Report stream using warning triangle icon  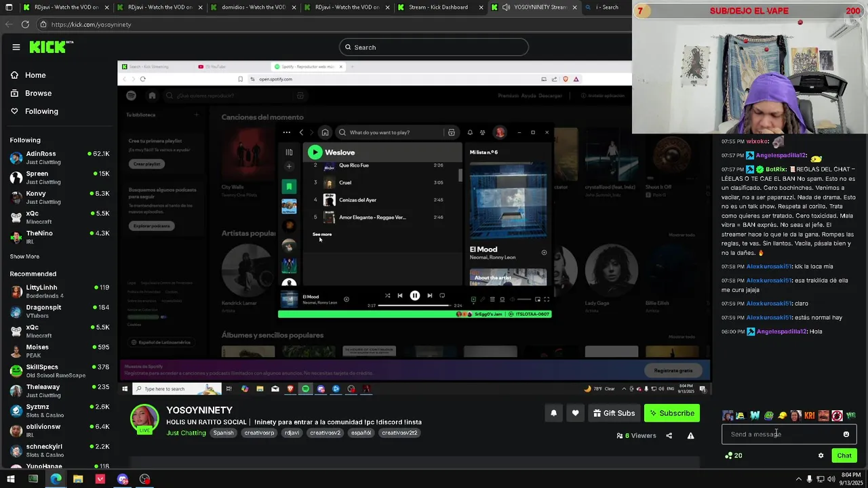[x=690, y=436]
